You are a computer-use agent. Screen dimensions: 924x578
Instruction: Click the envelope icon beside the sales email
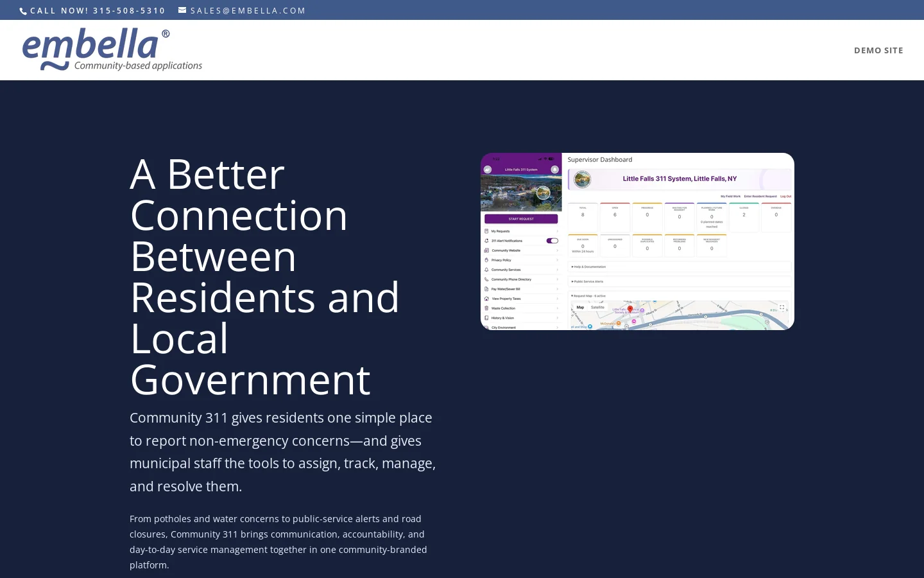point(182,10)
